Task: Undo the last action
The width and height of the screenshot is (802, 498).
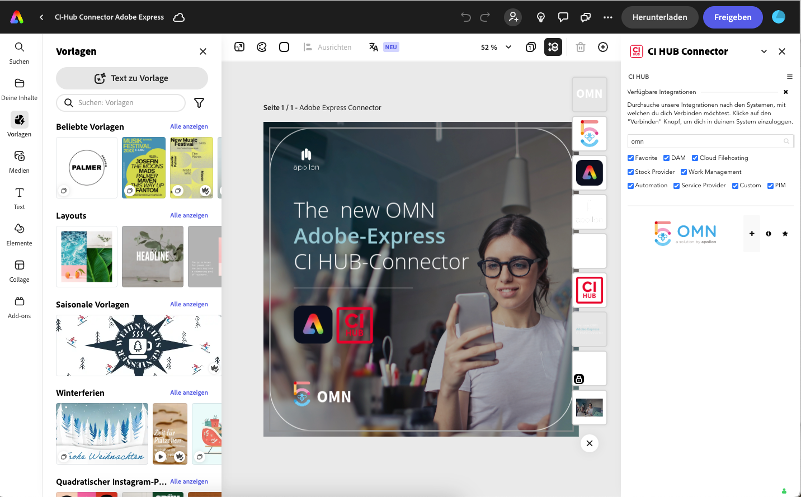Action: (465, 17)
